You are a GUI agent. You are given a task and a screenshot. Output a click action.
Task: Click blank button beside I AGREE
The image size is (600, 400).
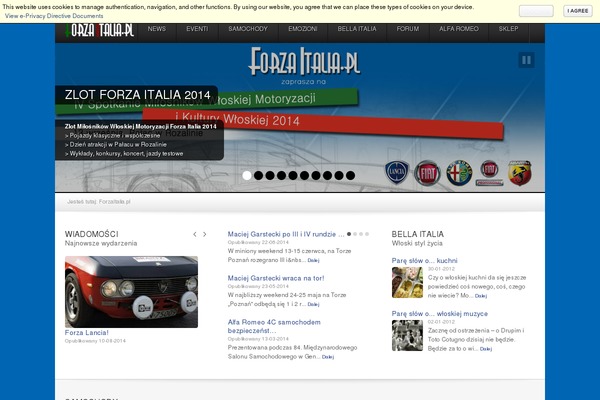(x=536, y=11)
